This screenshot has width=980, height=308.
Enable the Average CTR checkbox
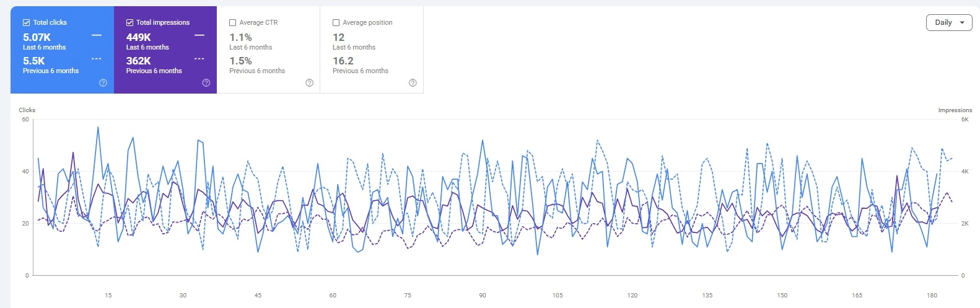tap(233, 22)
